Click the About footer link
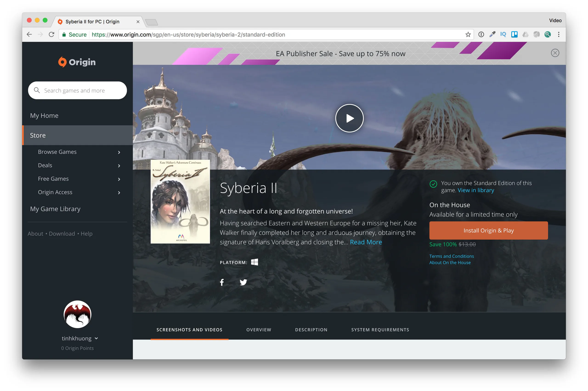 point(35,234)
